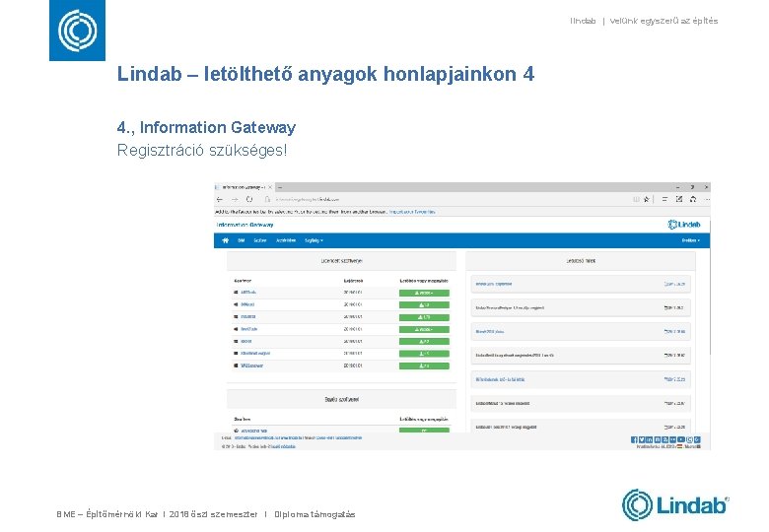Viewport: 769px width, 532px height.
Task: Go to home via house icon
Action: pos(226,240)
